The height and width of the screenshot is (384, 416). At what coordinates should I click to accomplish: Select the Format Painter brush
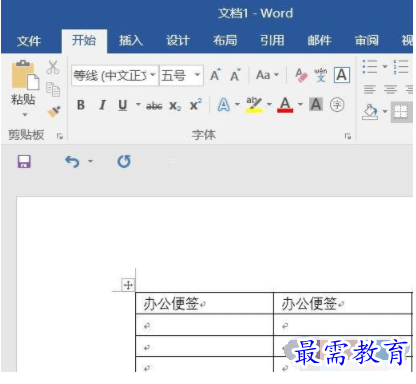(54, 112)
